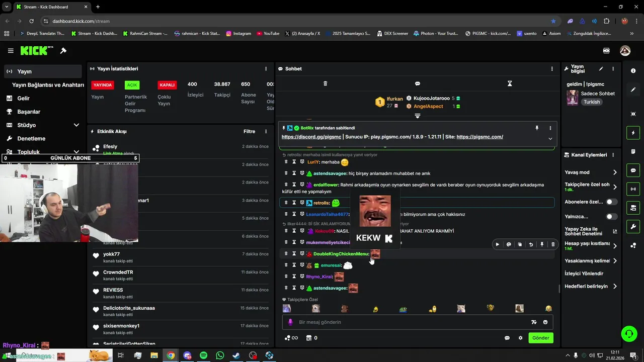
Task: Toggle the Yalnızca... chat switch
Action: pos(612,217)
